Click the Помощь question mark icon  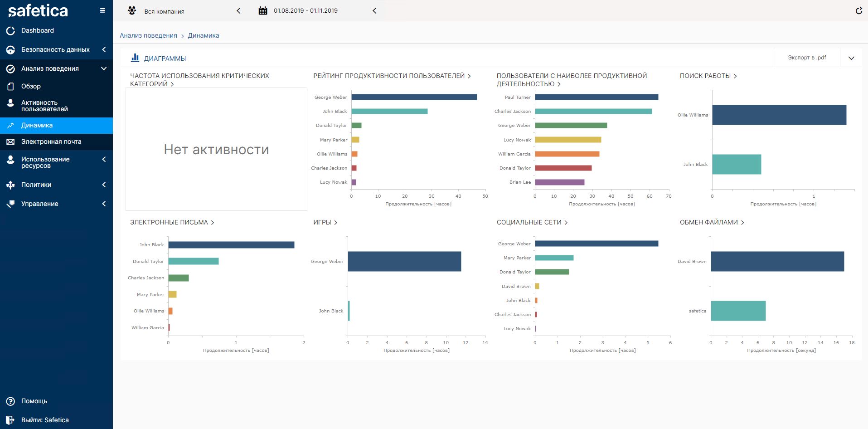click(x=10, y=401)
